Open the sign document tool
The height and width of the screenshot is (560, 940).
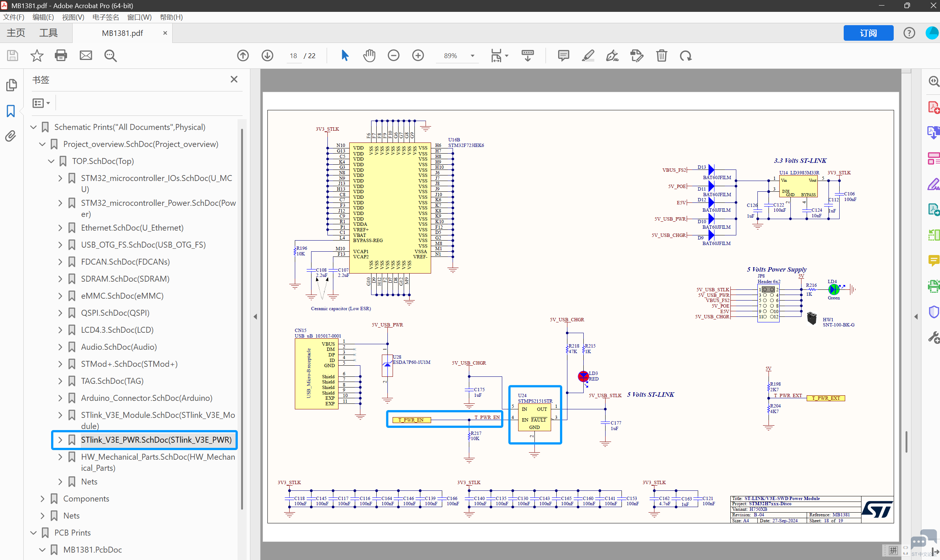(612, 56)
